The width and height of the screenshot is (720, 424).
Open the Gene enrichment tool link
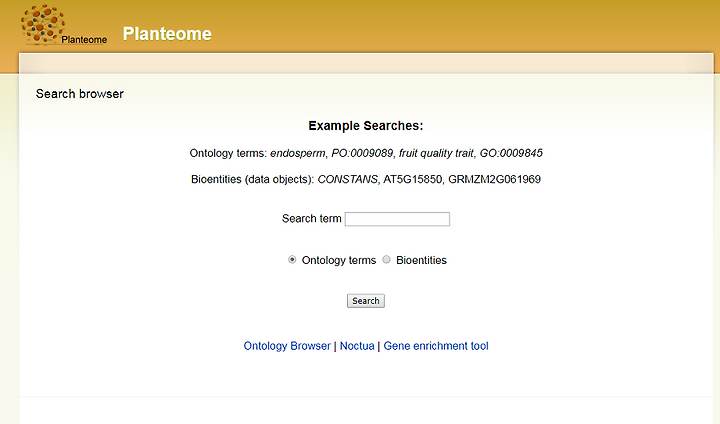click(x=436, y=346)
